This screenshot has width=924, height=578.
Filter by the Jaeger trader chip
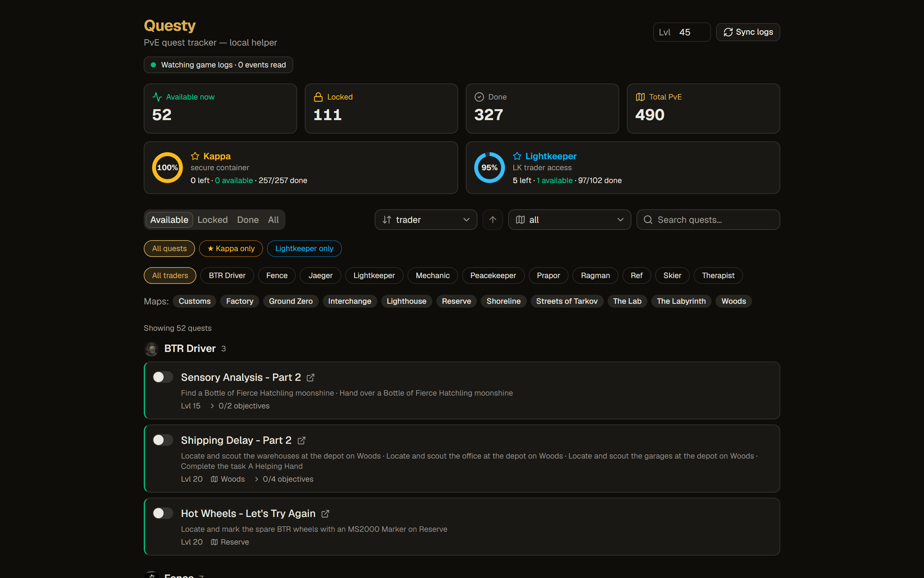coord(320,275)
